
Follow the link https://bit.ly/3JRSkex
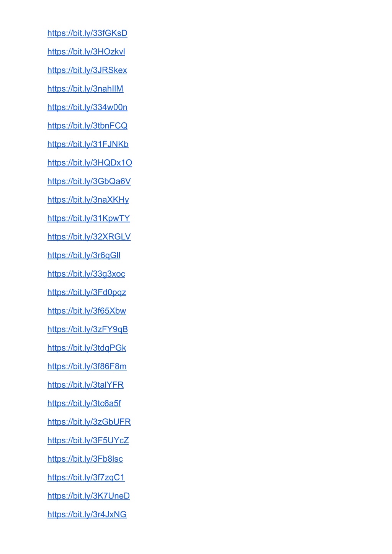click(x=87, y=70)
